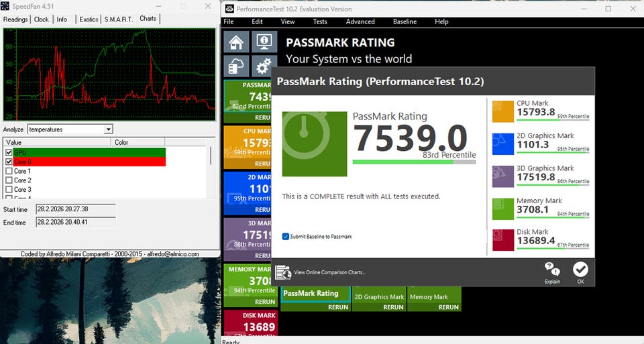
Task: Open SpeedFan Info tab
Action: click(x=62, y=19)
